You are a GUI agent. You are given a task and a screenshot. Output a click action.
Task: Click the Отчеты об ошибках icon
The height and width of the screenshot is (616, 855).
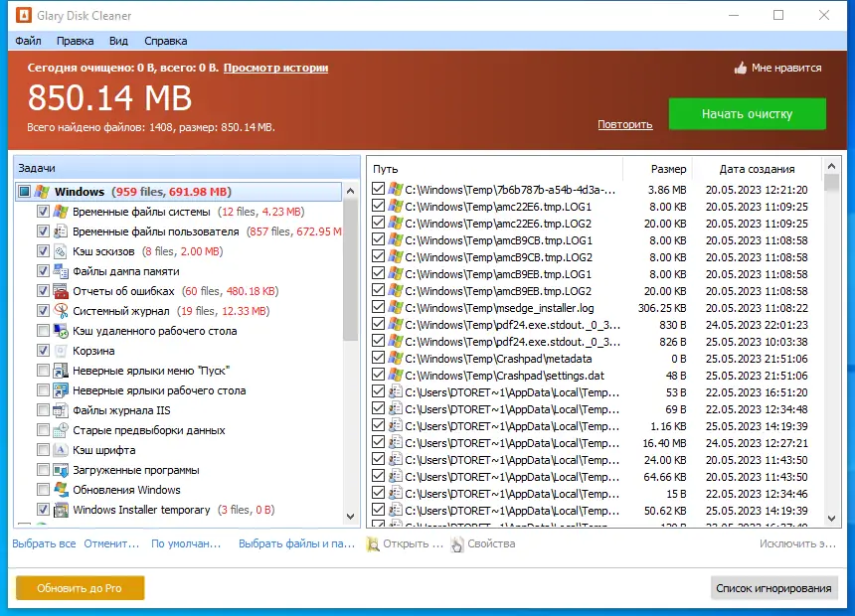click(61, 291)
